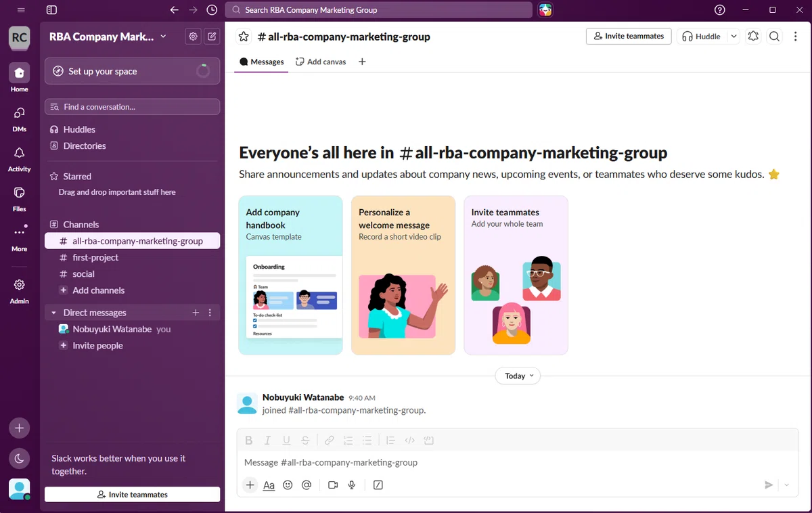Toggle underline formatting in composer

tap(287, 440)
